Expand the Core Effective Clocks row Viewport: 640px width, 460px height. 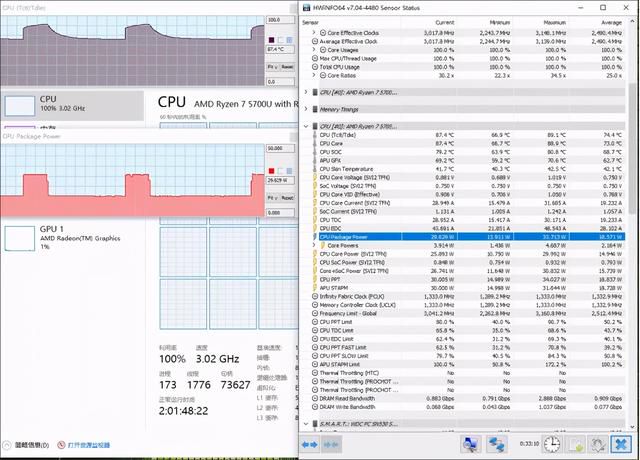click(x=313, y=33)
